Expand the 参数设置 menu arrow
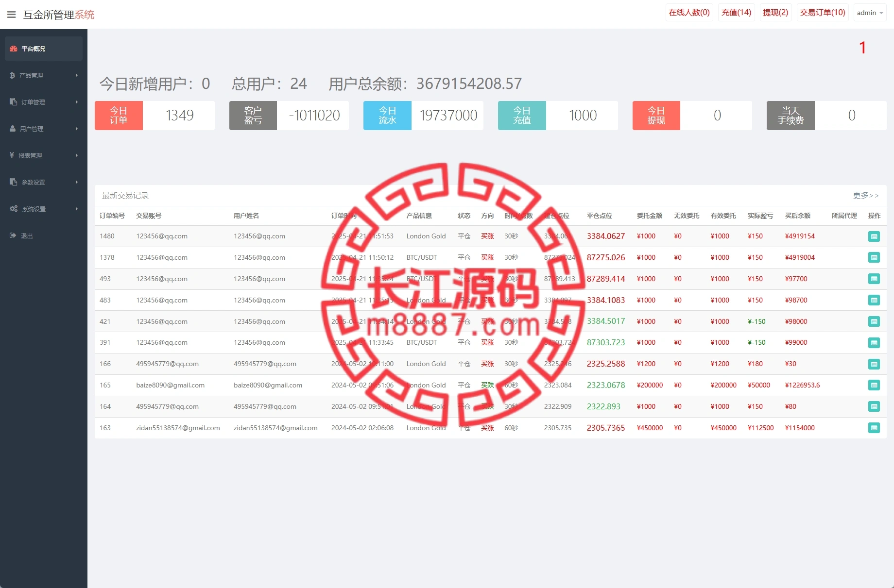 (x=76, y=182)
